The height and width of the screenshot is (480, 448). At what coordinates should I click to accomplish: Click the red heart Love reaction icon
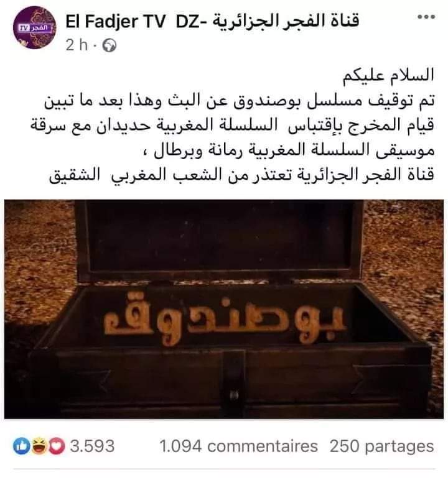(x=57, y=446)
